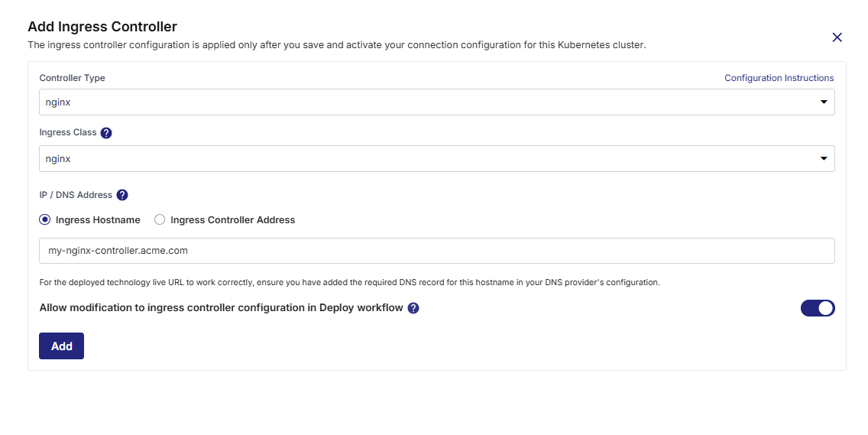Open the Ingress Class help icon
868x435 pixels.
pos(106,133)
